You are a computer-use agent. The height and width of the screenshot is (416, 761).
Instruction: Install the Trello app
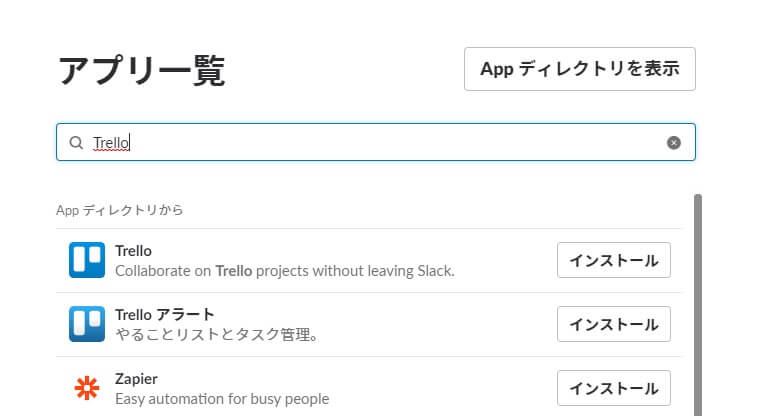pyautogui.click(x=613, y=260)
